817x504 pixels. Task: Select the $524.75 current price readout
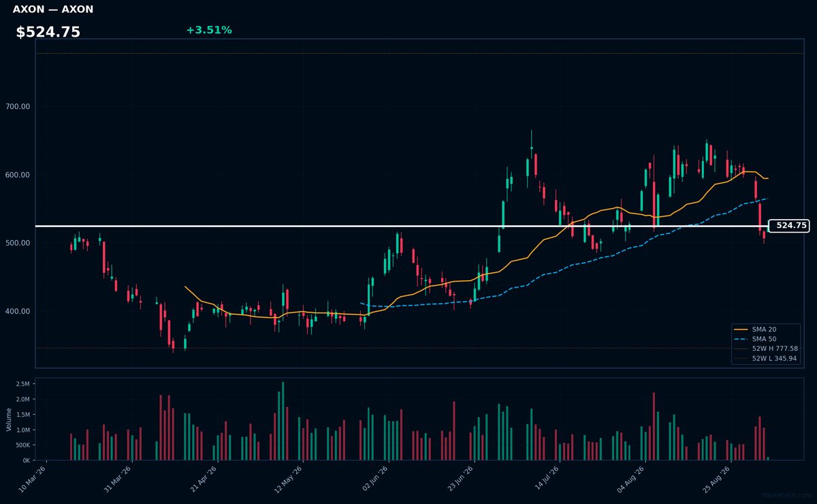(x=48, y=32)
